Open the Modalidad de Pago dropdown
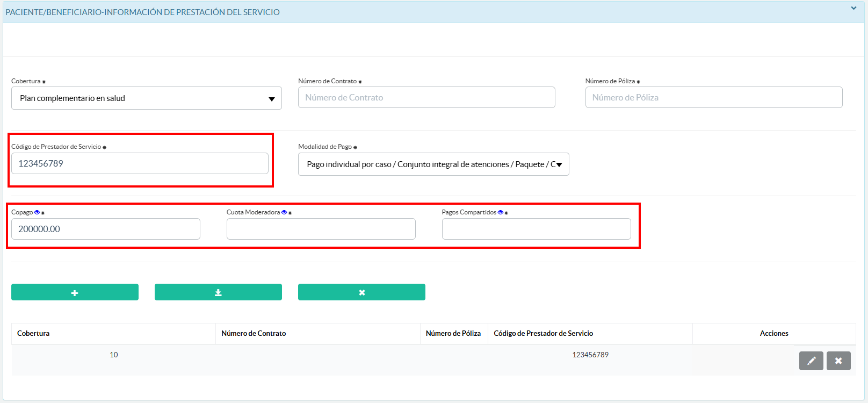This screenshot has width=868, height=403. click(x=433, y=164)
